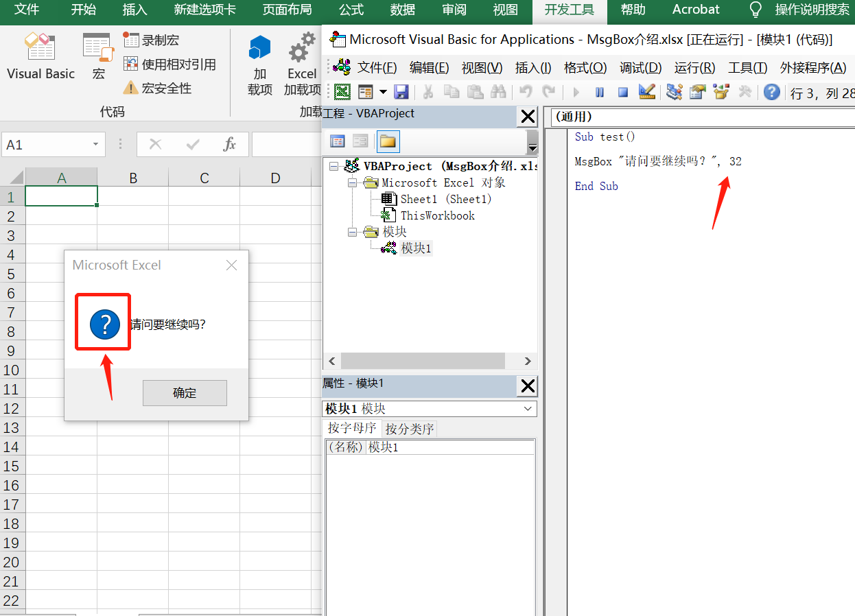Collapse the Microsoft Excel 对象 folder
855x616 pixels.
click(352, 182)
